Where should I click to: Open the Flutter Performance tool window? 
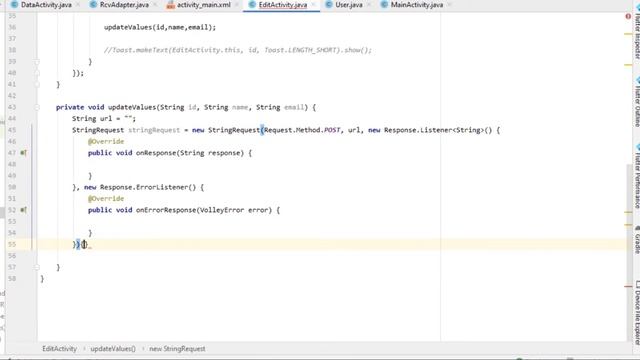(637, 176)
